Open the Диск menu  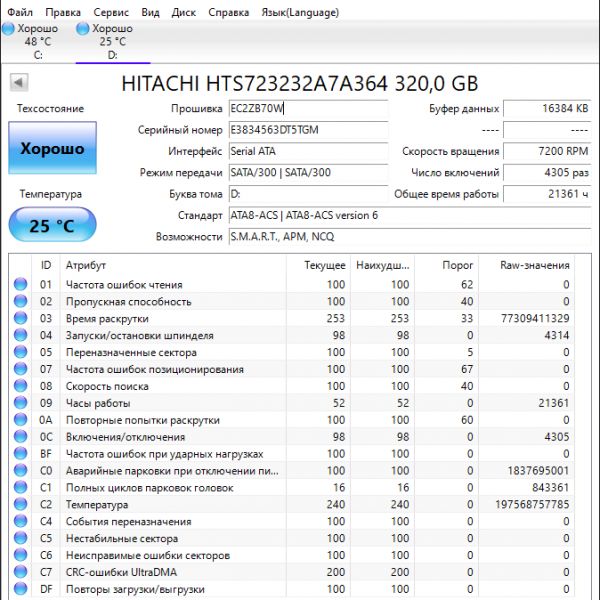tap(184, 12)
